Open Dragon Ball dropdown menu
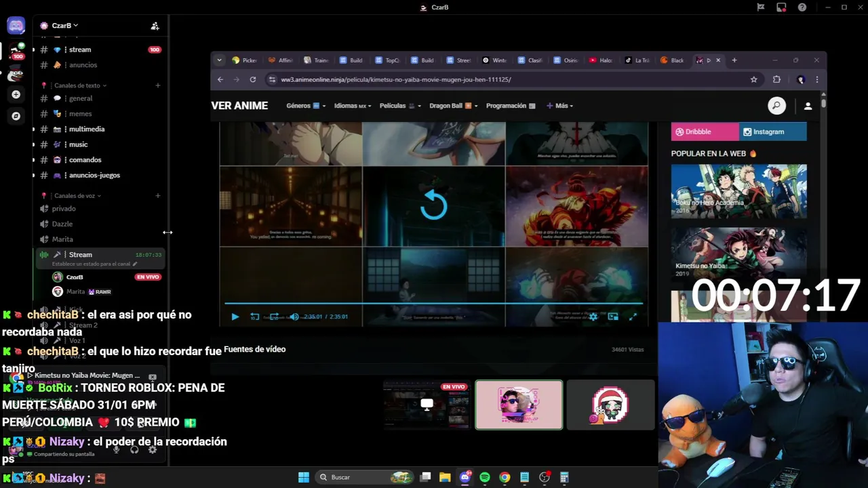 [x=454, y=106]
